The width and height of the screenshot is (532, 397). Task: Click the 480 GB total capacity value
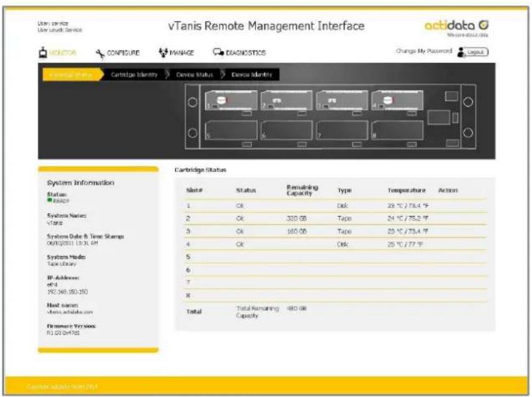click(x=296, y=309)
